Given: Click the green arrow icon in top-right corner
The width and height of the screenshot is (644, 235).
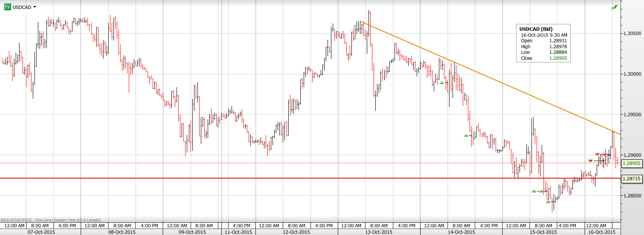Looking at the screenshot, I should 614,7.
